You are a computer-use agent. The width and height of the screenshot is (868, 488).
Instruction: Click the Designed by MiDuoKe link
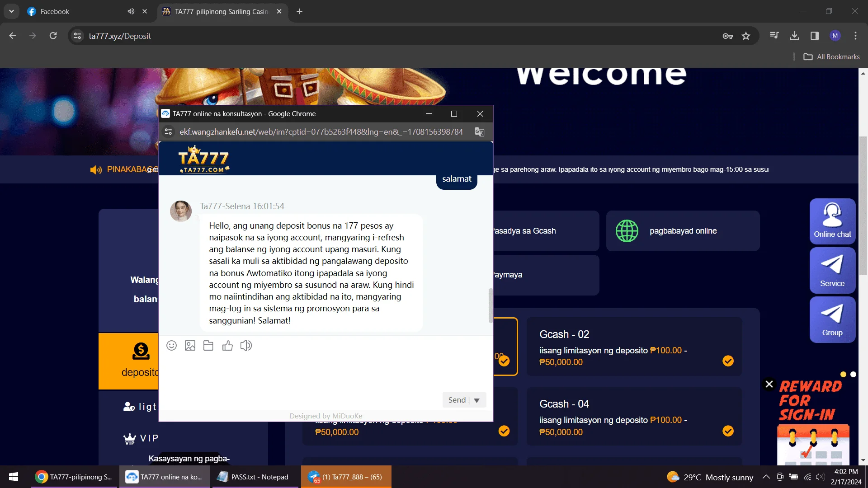[x=326, y=416]
